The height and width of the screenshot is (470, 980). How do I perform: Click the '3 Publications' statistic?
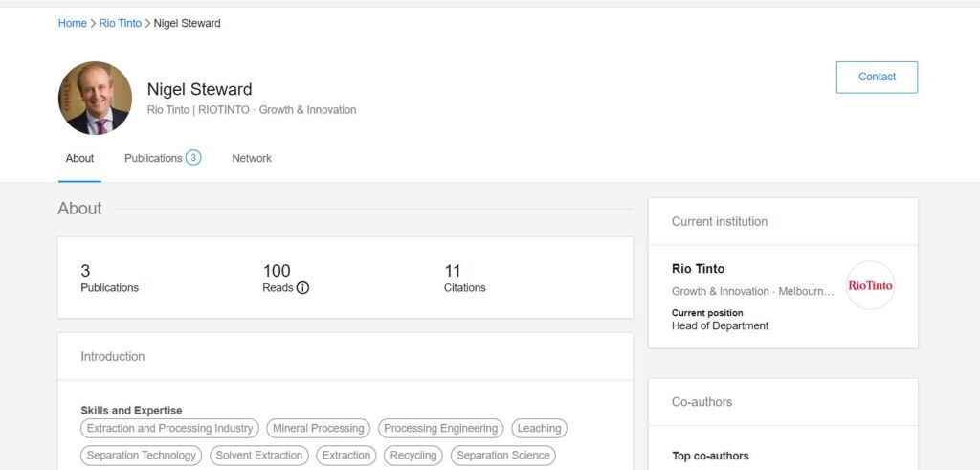(109, 279)
